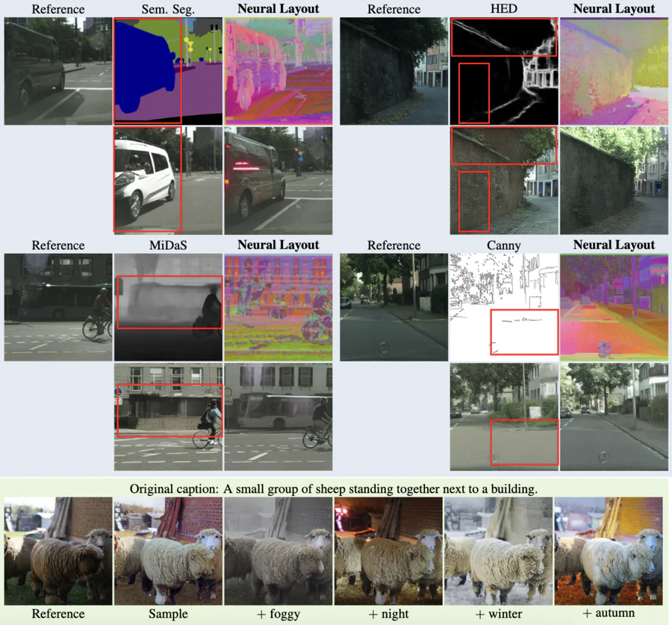Open the + foggy sheep thumbnail

[278, 550]
